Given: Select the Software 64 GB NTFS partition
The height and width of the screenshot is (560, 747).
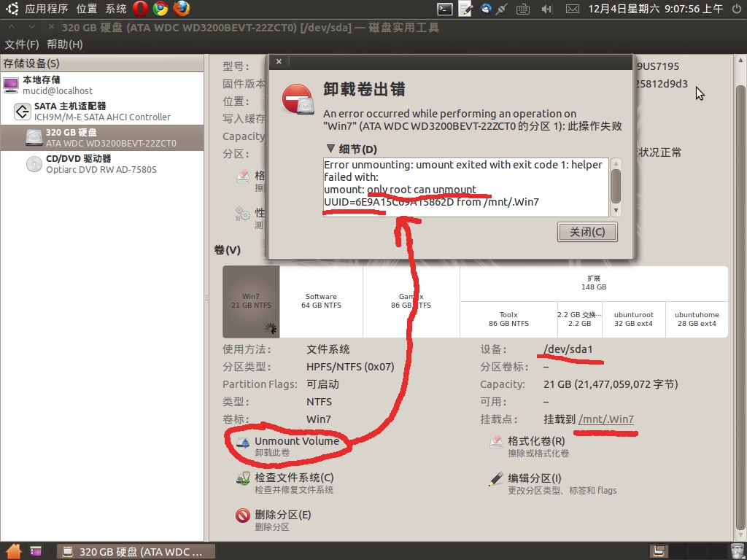Looking at the screenshot, I should [321, 301].
